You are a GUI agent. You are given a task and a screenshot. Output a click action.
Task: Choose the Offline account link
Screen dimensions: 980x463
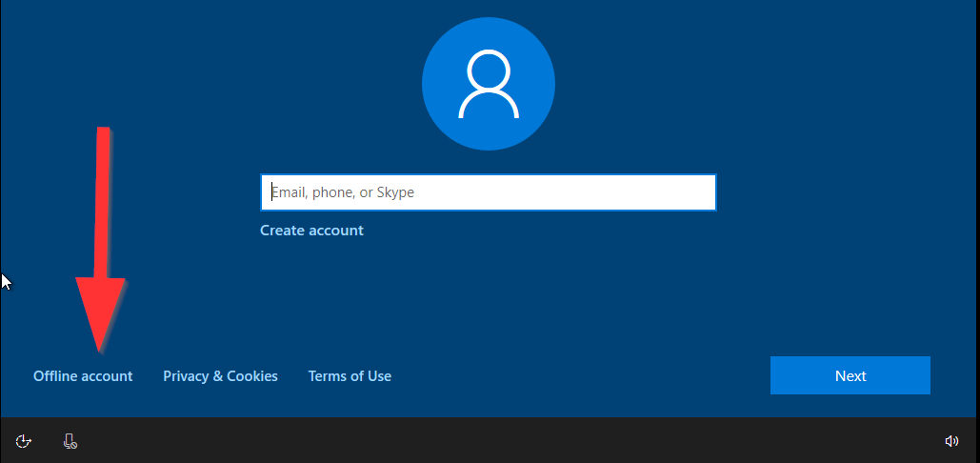pyautogui.click(x=83, y=376)
